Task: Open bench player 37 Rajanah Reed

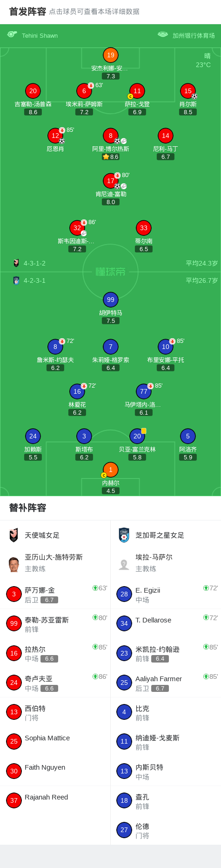Action: 14,800
